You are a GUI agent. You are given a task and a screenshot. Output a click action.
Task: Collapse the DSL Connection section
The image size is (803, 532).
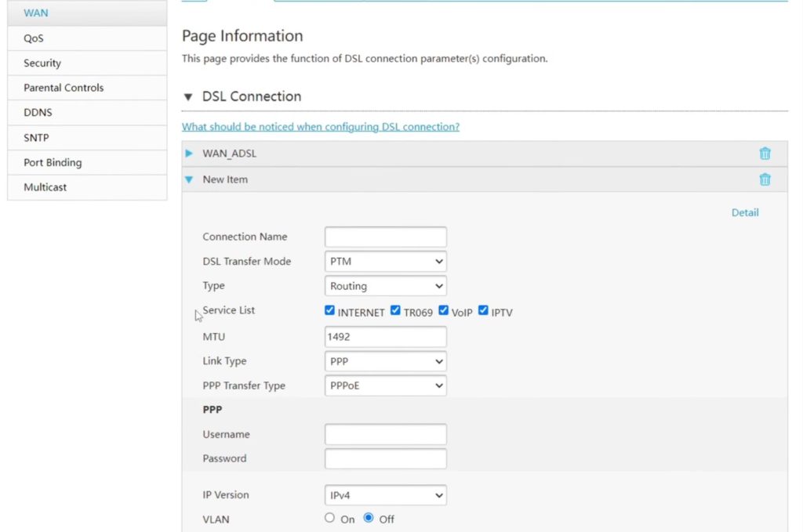[187, 97]
